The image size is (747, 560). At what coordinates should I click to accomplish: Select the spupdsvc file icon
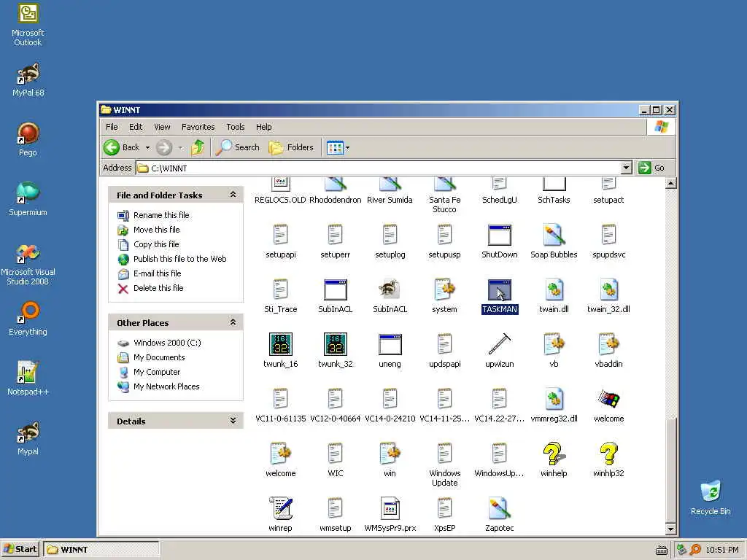point(608,236)
